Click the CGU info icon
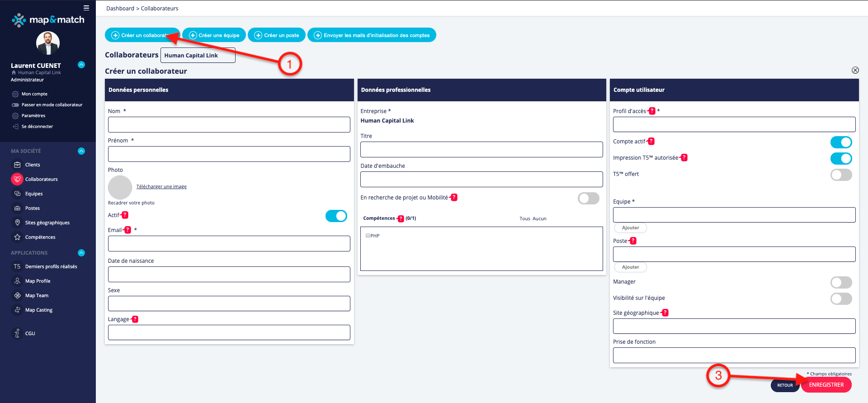The image size is (868, 403). pos(17,333)
